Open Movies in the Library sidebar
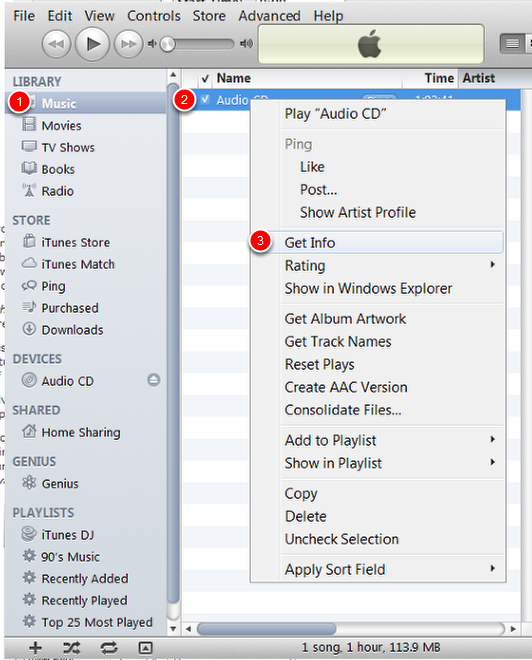 (61, 125)
